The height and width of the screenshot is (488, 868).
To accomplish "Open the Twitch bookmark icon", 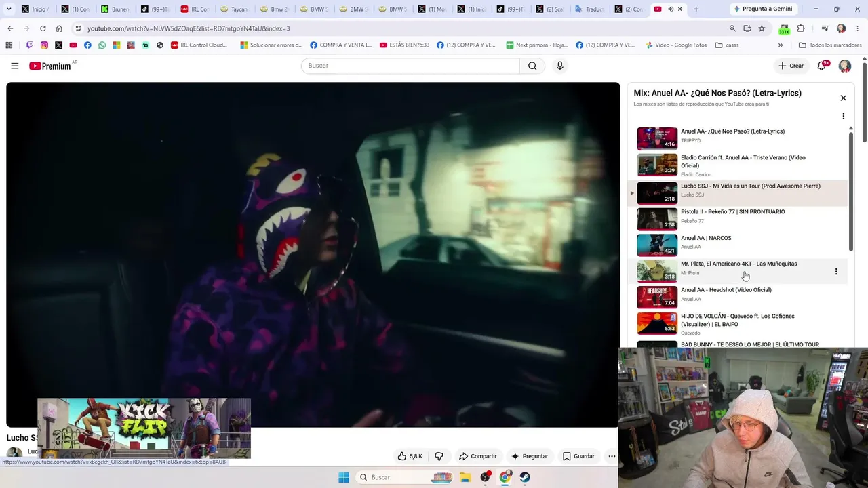I will coord(30,45).
